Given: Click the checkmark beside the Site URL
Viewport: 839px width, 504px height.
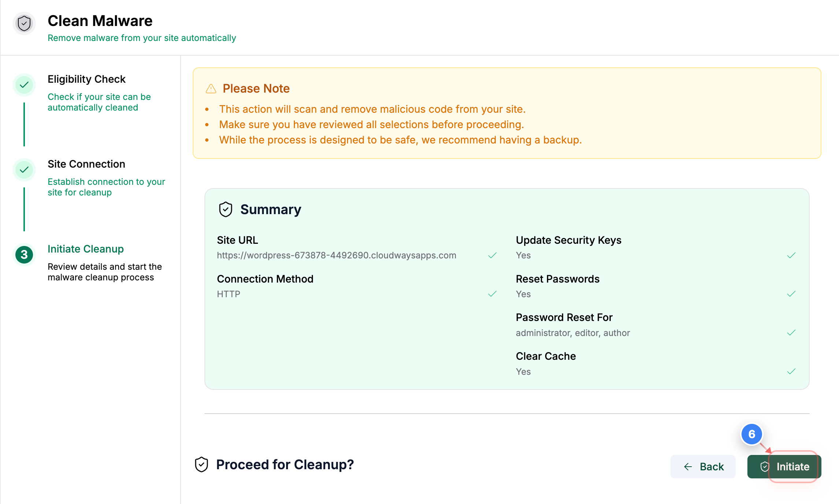Looking at the screenshot, I should point(492,255).
